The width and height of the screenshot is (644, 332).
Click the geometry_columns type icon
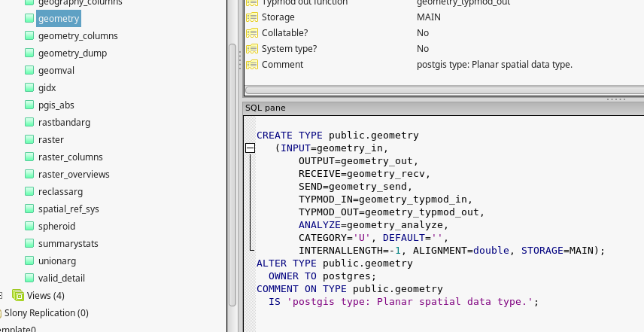point(29,36)
